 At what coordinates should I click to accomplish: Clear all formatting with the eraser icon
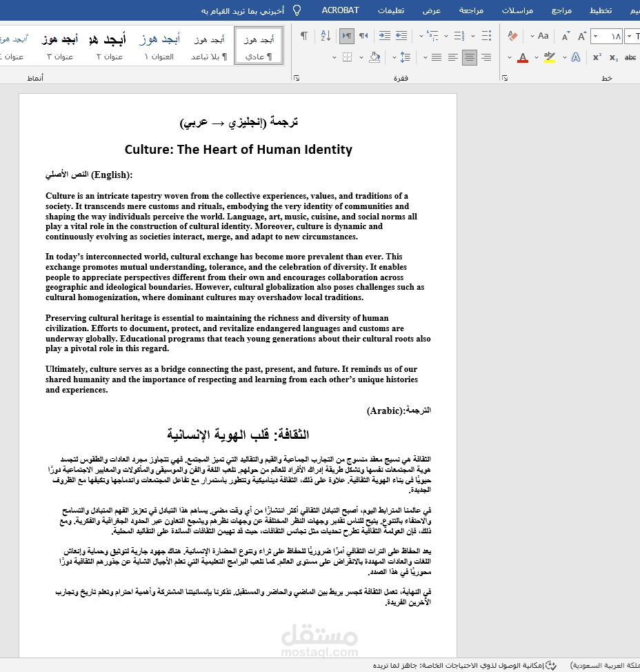pyautogui.click(x=512, y=36)
